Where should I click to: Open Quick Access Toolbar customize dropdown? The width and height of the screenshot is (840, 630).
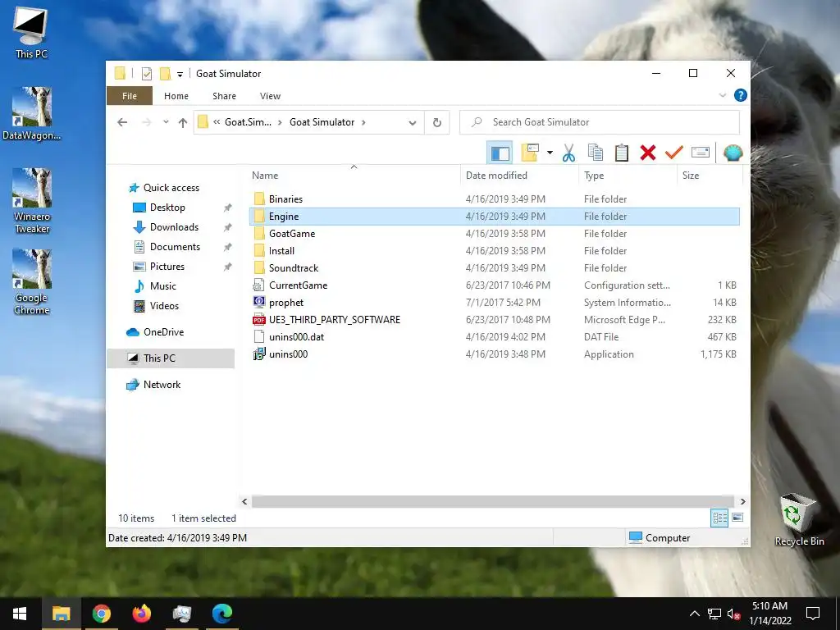[x=180, y=74]
